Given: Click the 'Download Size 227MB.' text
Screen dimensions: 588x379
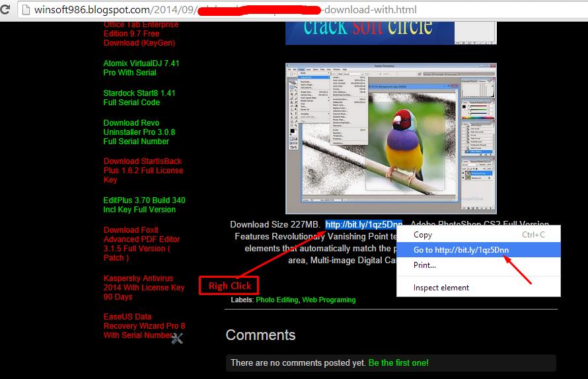Looking at the screenshot, I should pos(275,224).
